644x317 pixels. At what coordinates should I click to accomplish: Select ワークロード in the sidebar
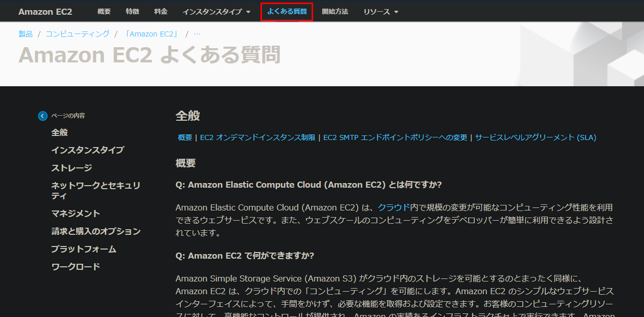click(75, 267)
